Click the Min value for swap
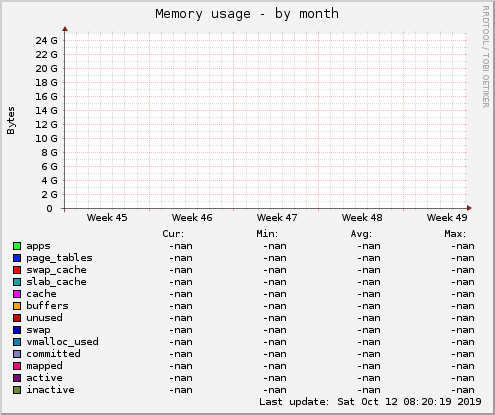 (275, 330)
